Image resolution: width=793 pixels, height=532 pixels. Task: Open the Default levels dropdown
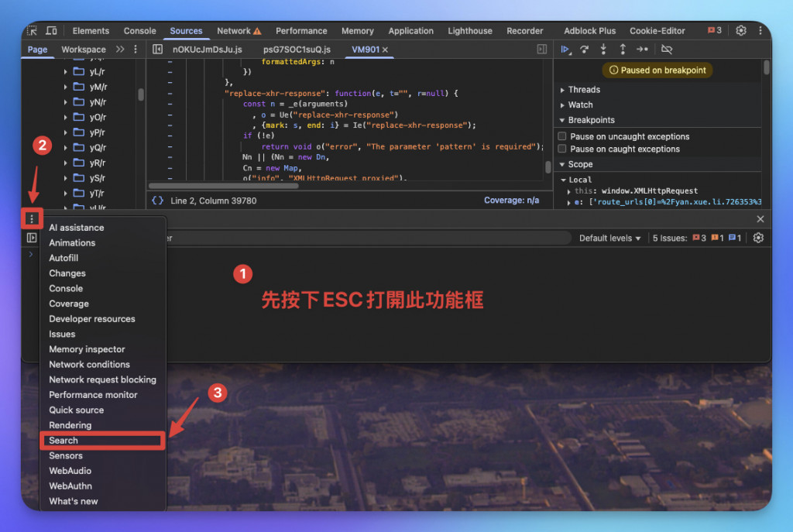610,238
